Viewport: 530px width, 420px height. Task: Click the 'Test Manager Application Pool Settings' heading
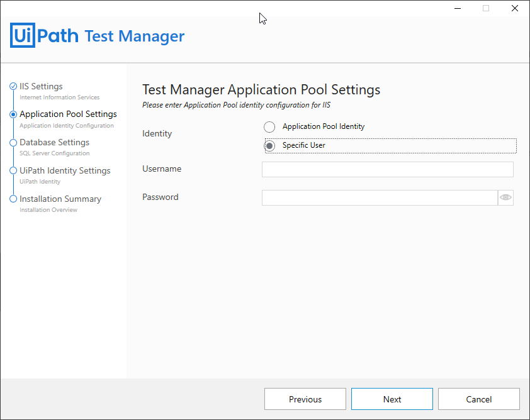click(x=261, y=90)
